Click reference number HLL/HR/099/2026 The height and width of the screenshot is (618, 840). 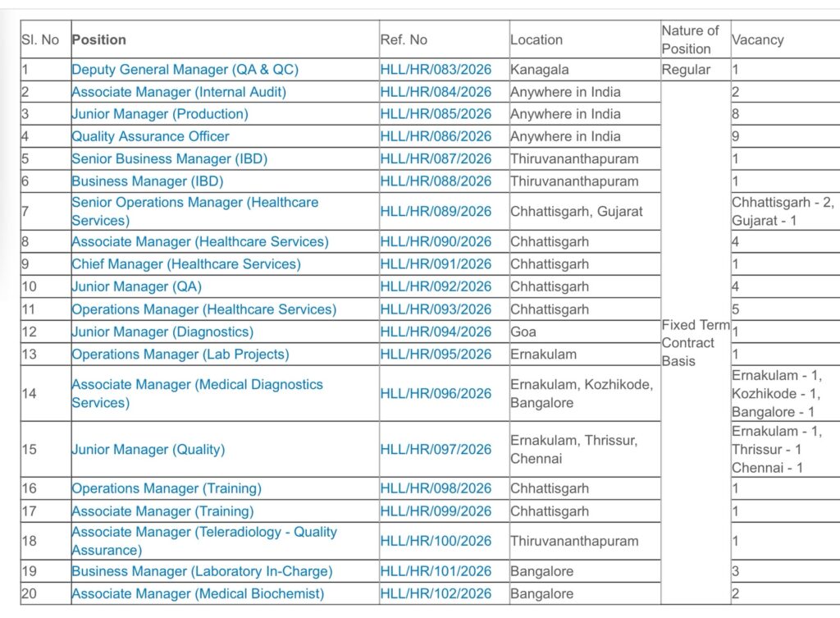436,511
